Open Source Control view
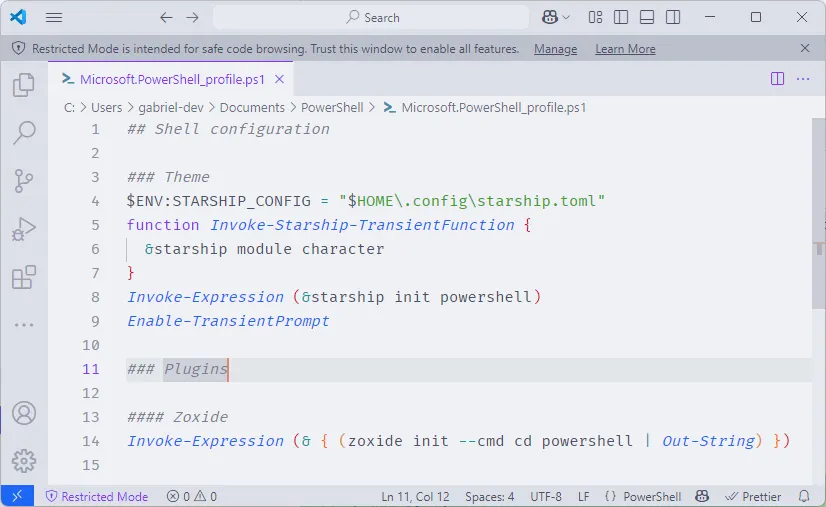Viewport: 826px width, 507px height. 24,181
